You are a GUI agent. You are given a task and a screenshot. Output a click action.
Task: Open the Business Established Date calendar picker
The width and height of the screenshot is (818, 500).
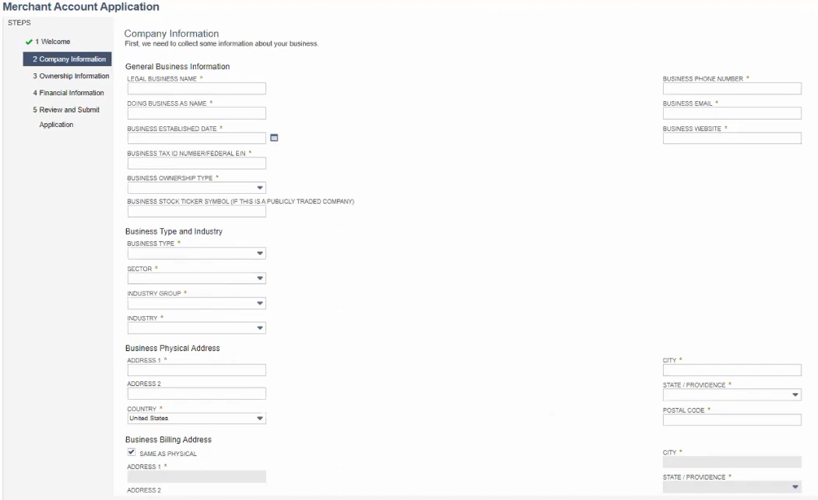[274, 138]
